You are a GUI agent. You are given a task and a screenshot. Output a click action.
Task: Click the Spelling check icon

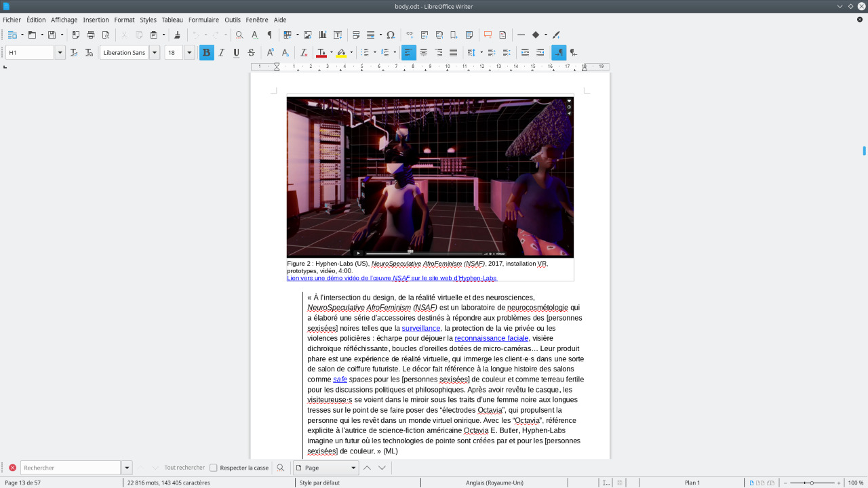pyautogui.click(x=254, y=35)
